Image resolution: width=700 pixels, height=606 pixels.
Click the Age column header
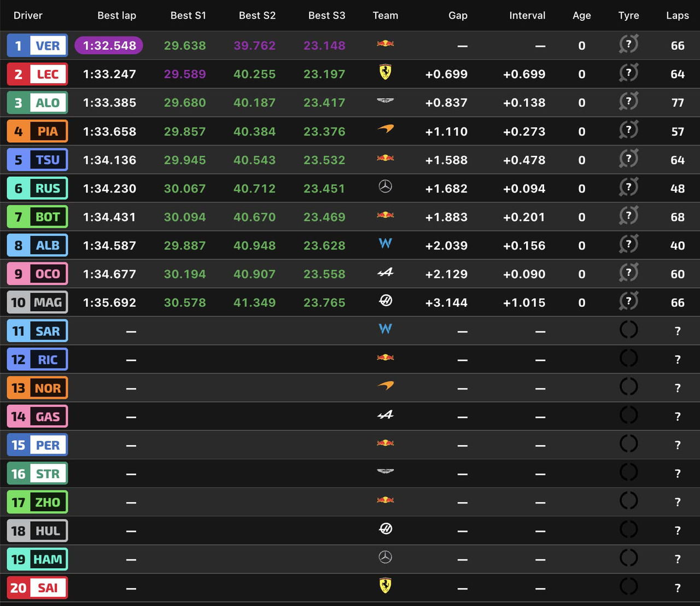click(x=581, y=15)
